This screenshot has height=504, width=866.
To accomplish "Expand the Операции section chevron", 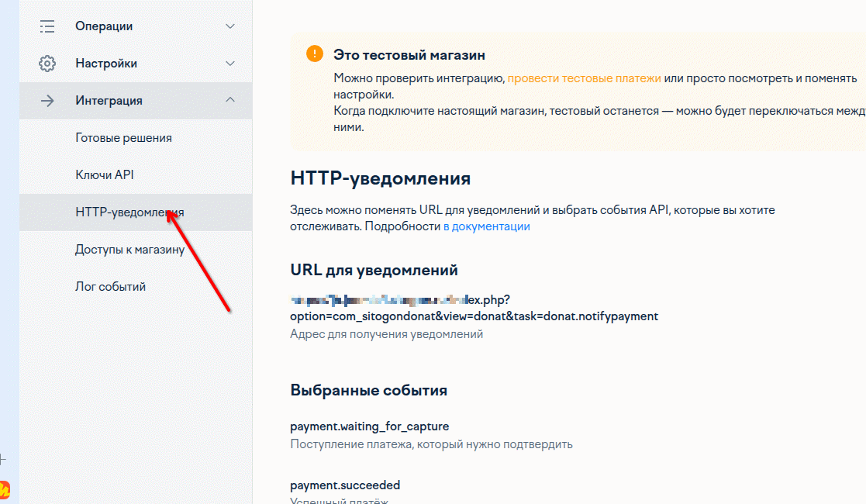I will (229, 26).
